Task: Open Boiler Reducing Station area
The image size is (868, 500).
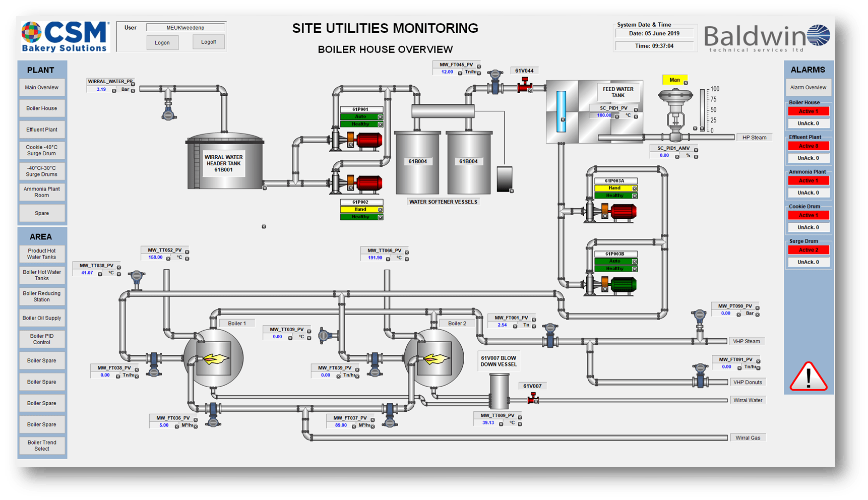Action: coord(42,296)
